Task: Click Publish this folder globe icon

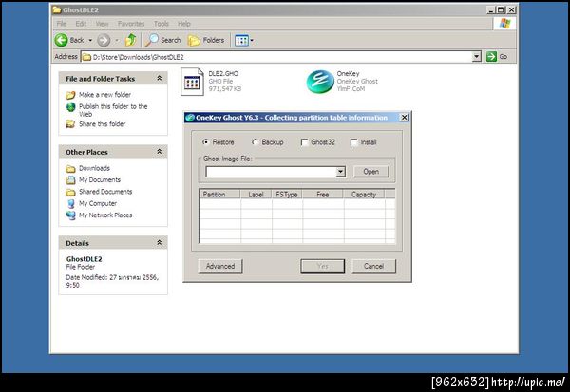Action: click(71, 107)
